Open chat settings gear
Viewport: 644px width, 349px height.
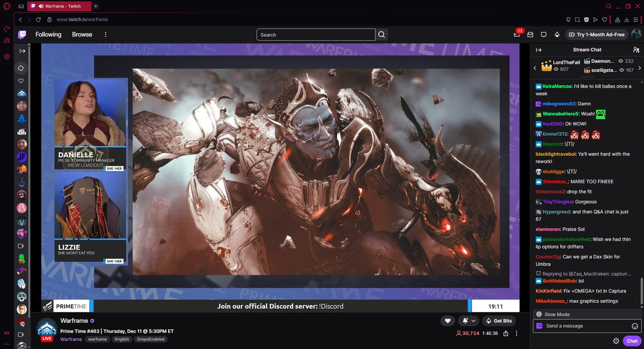tap(617, 341)
